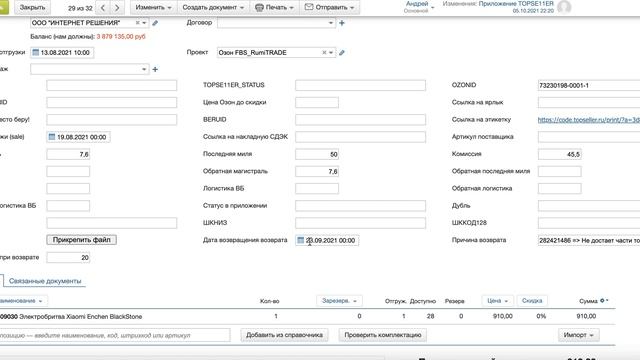The width and height of the screenshot is (640, 360).
Task: Click balance amount 3 879 135,00 руб
Action: click(x=121, y=36)
